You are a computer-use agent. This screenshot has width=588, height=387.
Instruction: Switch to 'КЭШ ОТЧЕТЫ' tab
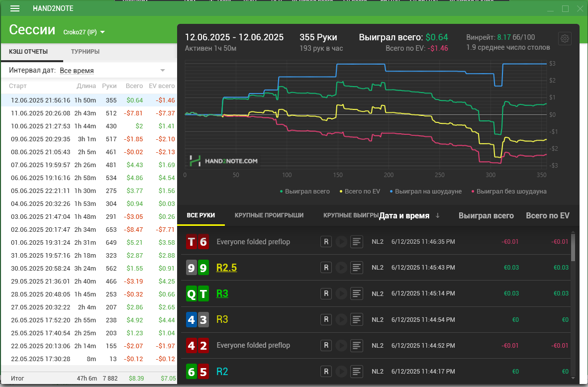pos(28,52)
